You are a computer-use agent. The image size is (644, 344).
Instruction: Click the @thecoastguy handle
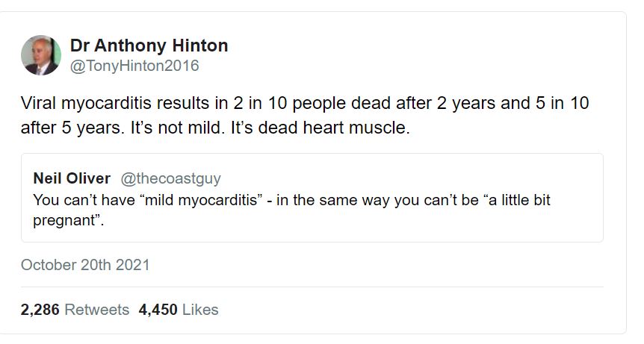click(x=170, y=178)
